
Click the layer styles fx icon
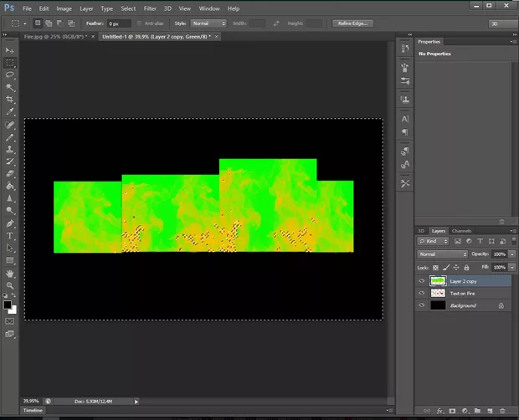439,412
